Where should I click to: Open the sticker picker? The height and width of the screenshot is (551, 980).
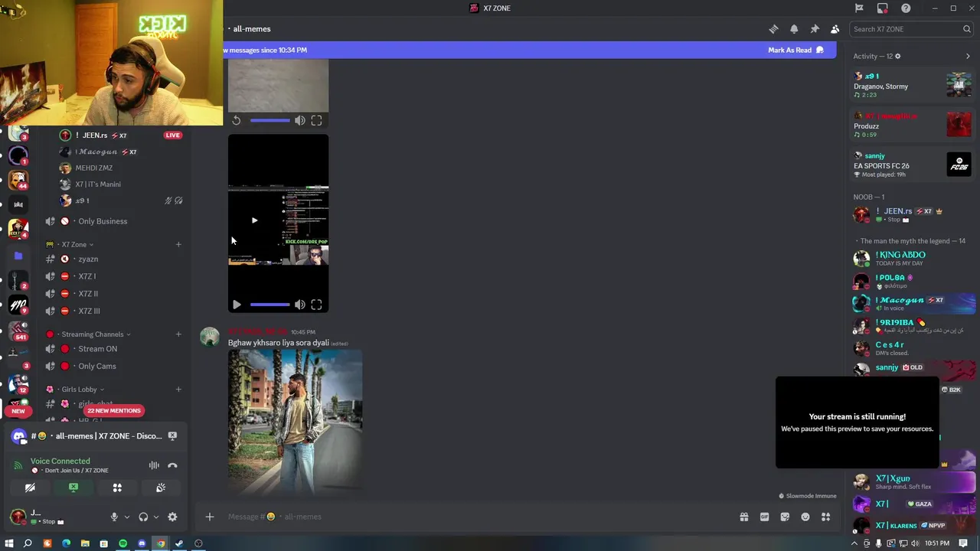[x=785, y=517]
